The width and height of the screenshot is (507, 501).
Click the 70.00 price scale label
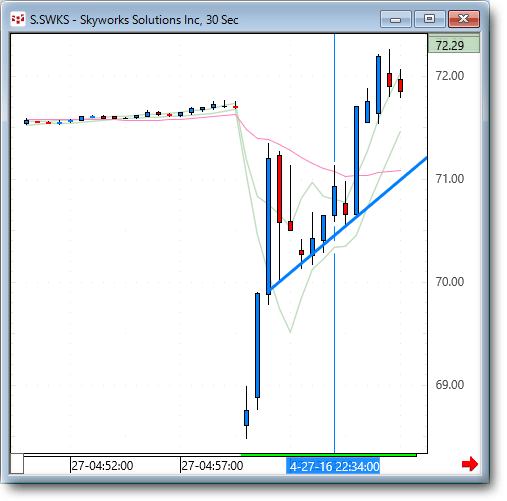pyautogui.click(x=450, y=282)
